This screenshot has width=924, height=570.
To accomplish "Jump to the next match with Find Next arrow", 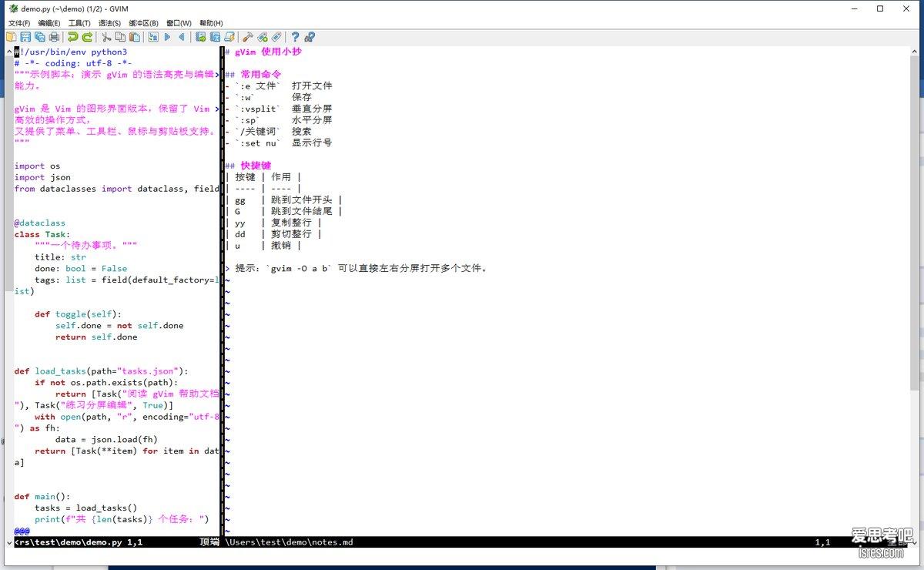I will (x=168, y=37).
